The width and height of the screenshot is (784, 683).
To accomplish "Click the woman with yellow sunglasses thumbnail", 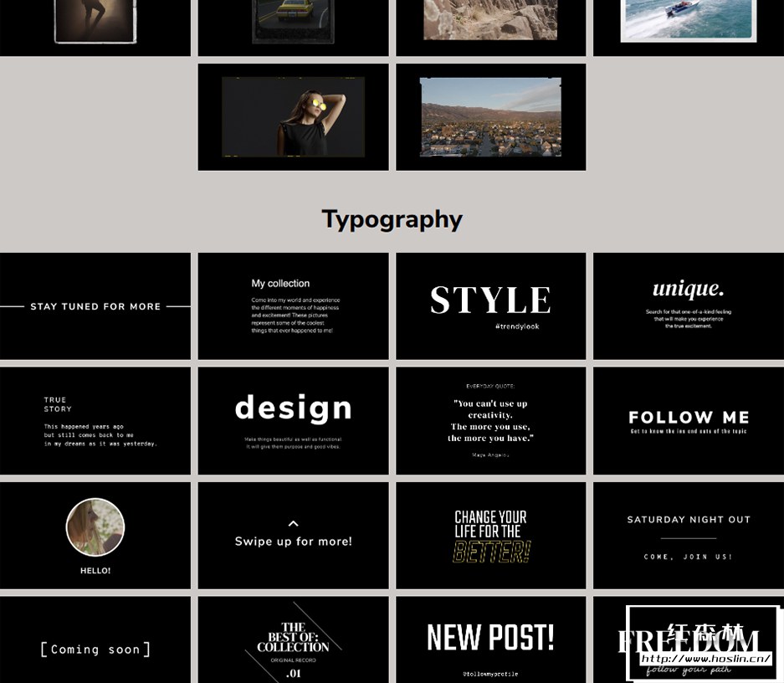I will click(293, 117).
